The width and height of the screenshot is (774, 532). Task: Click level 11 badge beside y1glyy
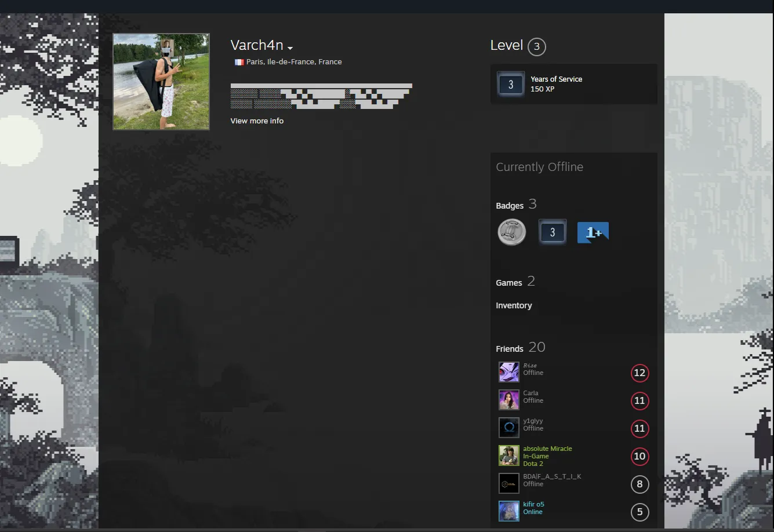[639, 429]
